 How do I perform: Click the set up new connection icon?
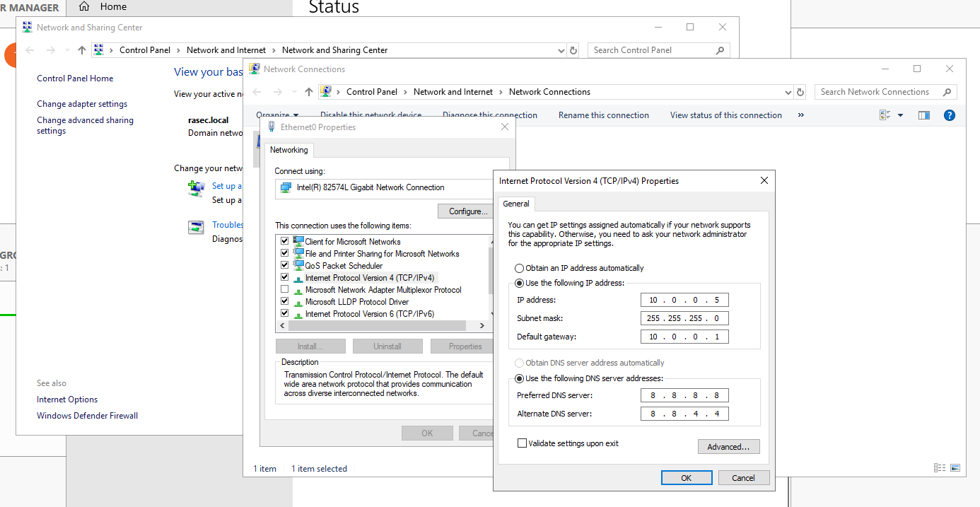tap(196, 189)
